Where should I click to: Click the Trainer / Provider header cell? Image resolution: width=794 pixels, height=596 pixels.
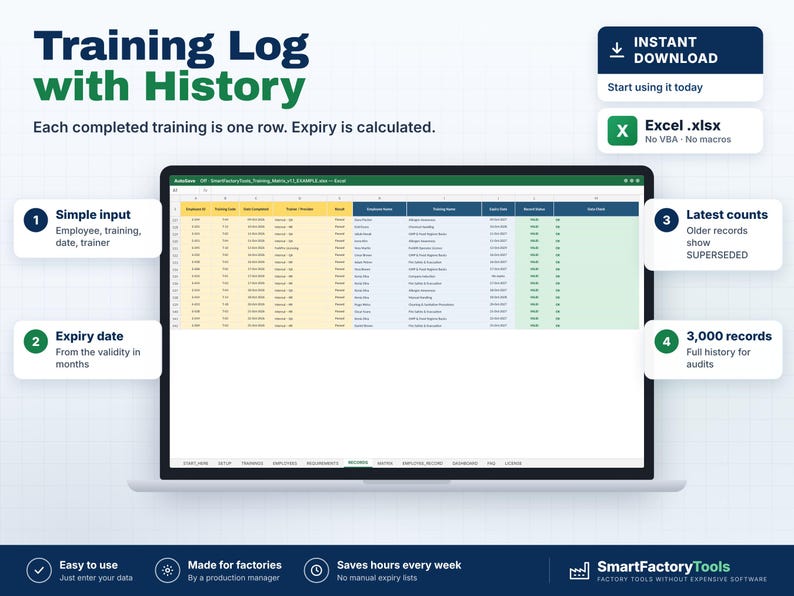[300, 209]
